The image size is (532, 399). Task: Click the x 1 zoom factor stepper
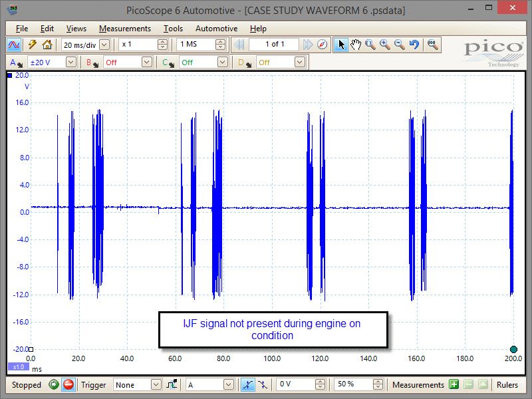coord(162,45)
